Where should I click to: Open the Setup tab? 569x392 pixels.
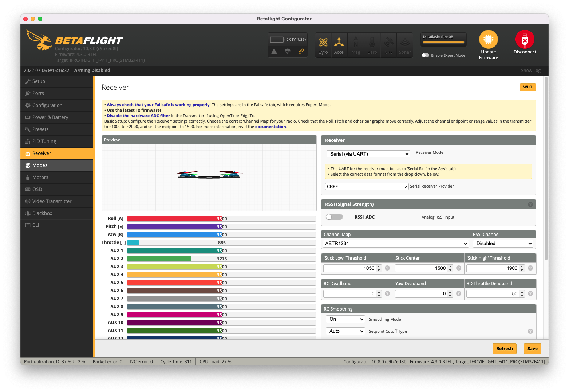57,81
